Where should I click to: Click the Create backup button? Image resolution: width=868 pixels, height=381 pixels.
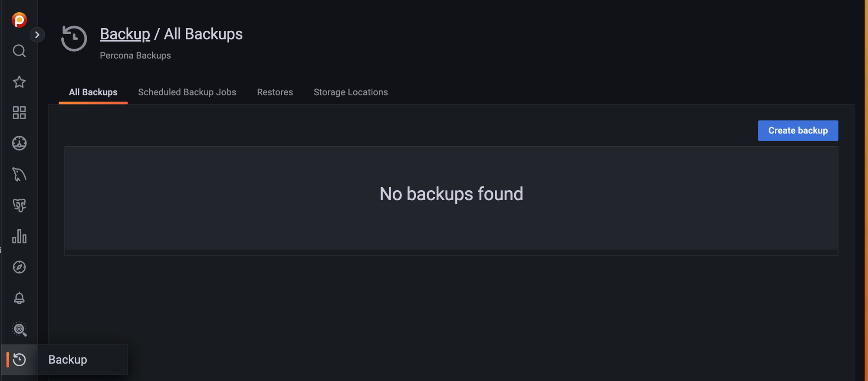[798, 130]
